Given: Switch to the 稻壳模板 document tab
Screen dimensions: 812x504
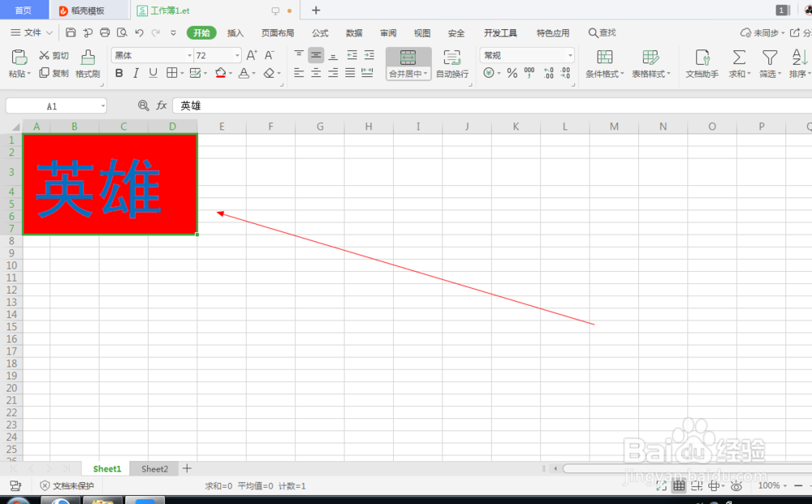Looking at the screenshot, I should pyautogui.click(x=89, y=11).
